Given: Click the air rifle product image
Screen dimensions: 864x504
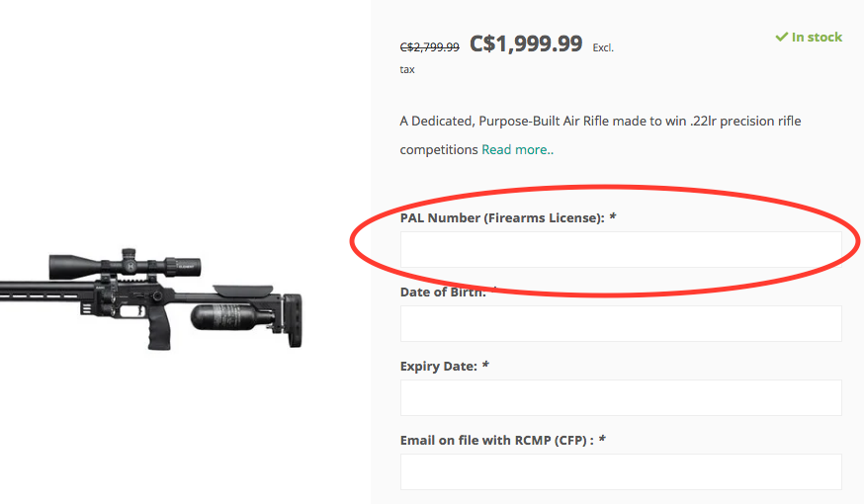Looking at the screenshot, I should point(151,299).
